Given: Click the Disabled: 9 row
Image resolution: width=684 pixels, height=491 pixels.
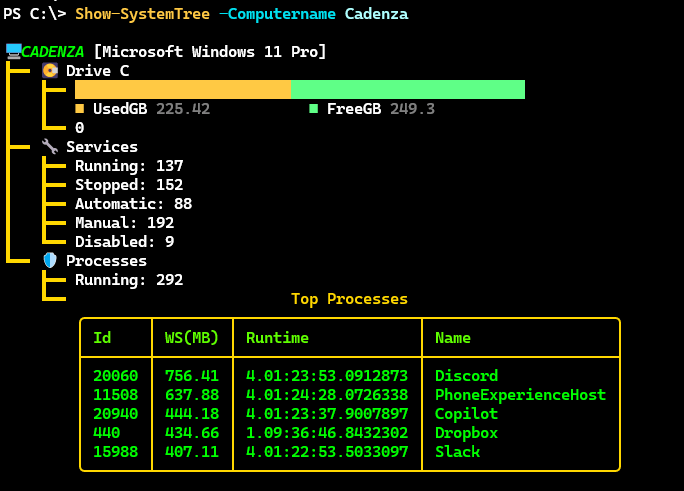Looking at the screenshot, I should (124, 242).
